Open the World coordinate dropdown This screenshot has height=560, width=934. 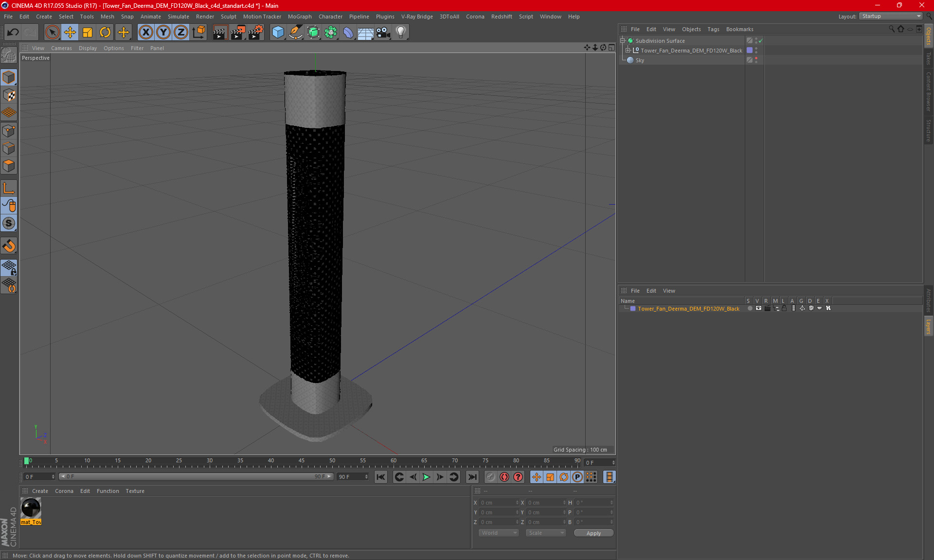(x=499, y=533)
